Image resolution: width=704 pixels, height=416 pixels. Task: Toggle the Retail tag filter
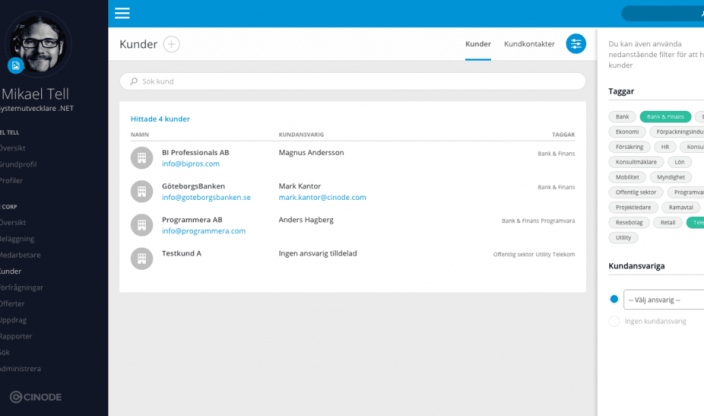pyautogui.click(x=669, y=222)
